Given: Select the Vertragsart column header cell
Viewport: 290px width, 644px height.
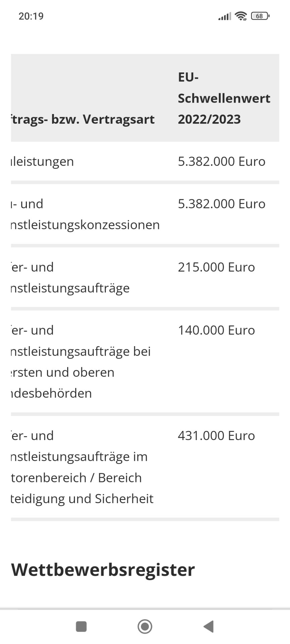Looking at the screenshot, I should [83, 119].
